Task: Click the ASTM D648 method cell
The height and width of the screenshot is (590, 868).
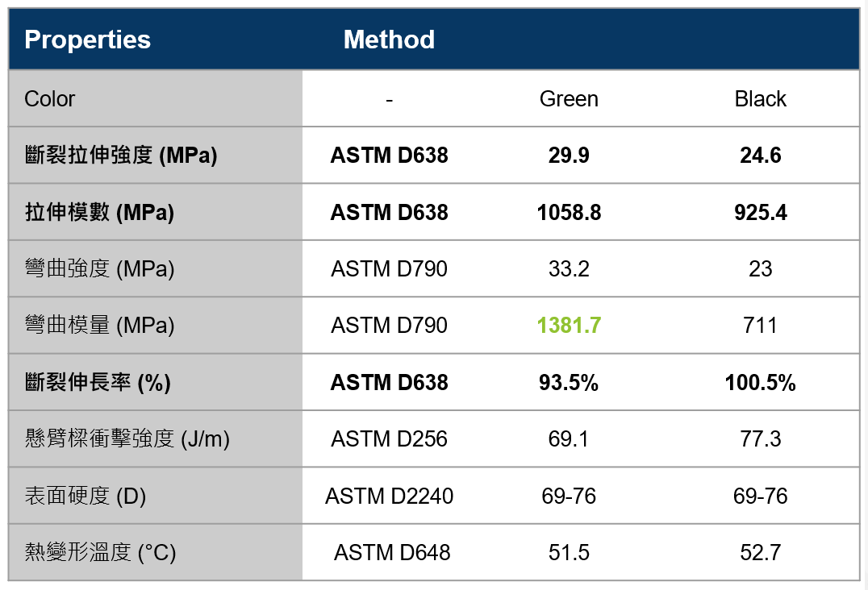Action: [x=392, y=553]
